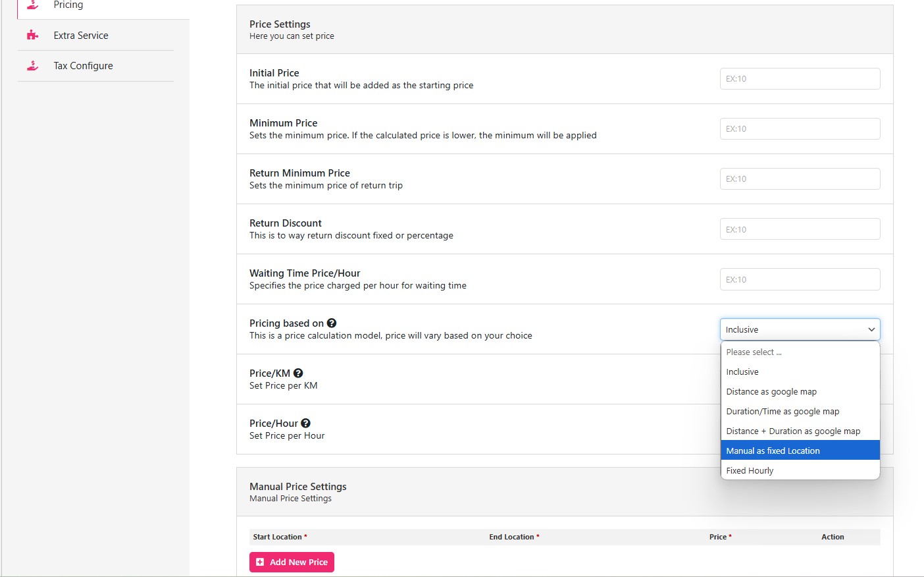
Task: Click the 'Price Settings' section heading
Action: click(280, 24)
